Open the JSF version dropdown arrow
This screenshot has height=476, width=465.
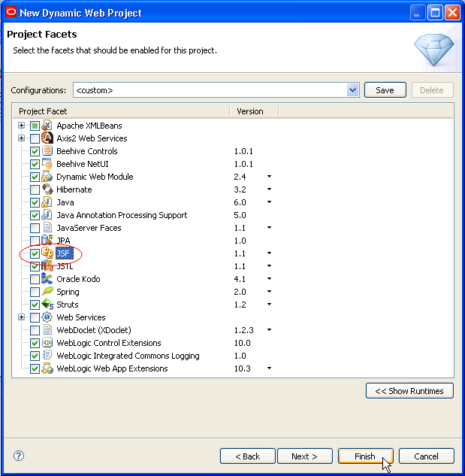pos(269,253)
